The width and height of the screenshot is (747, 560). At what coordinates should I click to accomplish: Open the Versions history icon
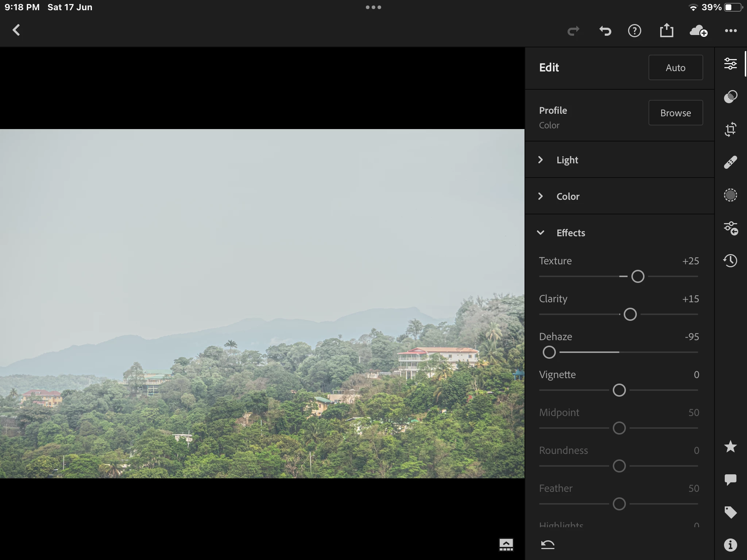pyautogui.click(x=730, y=261)
